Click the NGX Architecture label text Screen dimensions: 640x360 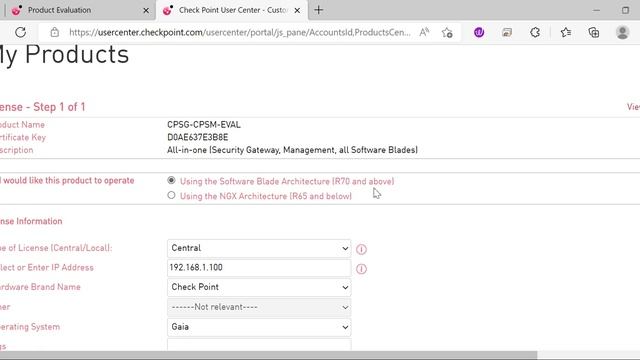pyautogui.click(x=266, y=196)
